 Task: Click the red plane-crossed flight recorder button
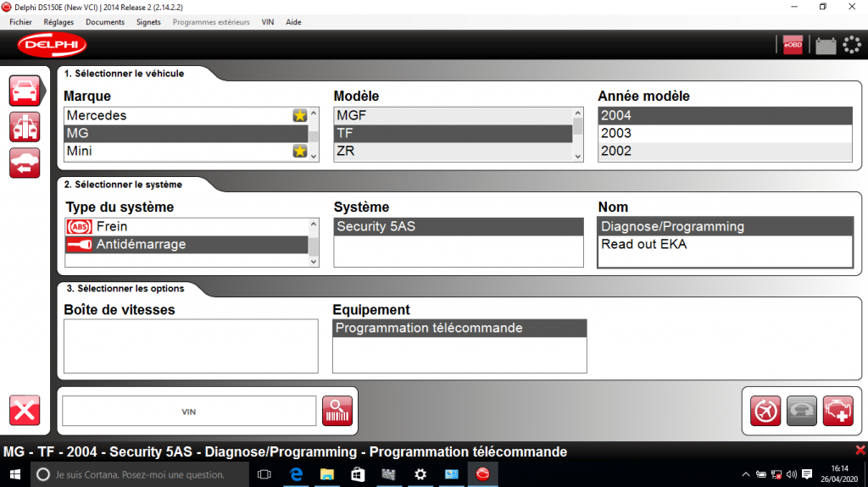tap(765, 411)
